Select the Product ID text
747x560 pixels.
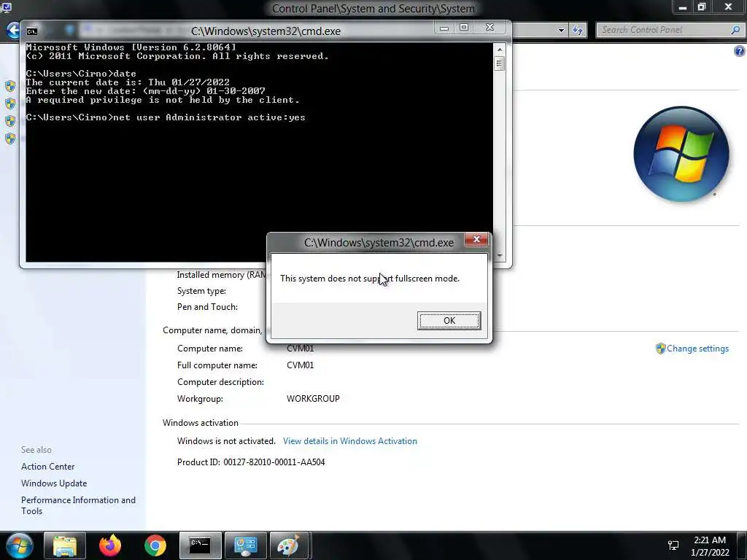251,462
